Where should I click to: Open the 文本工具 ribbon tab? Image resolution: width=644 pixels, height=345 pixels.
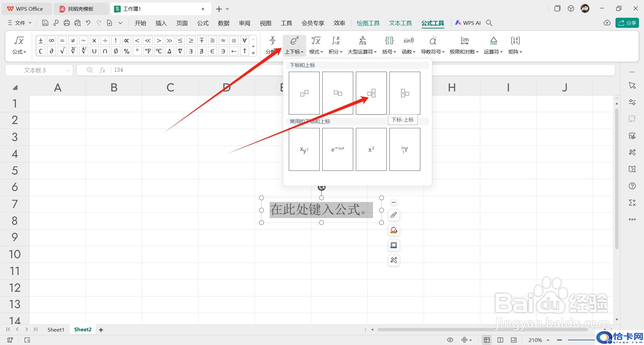tap(400, 23)
